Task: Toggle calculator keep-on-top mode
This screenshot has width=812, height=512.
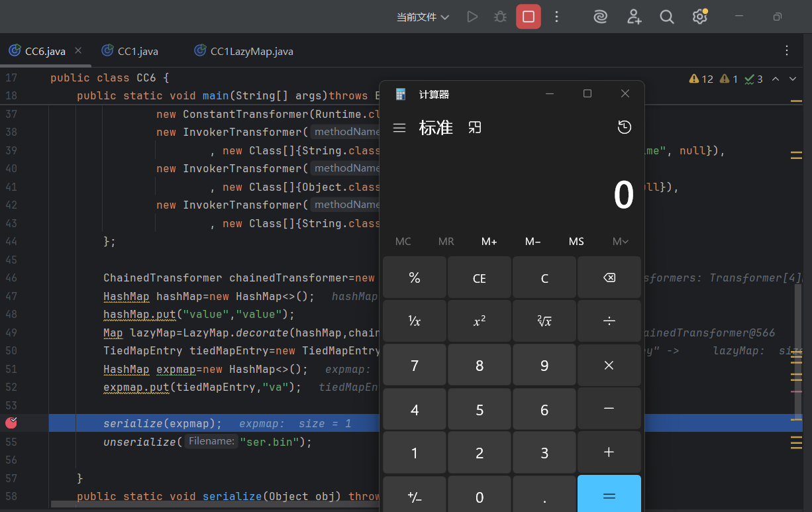Action: [474, 128]
